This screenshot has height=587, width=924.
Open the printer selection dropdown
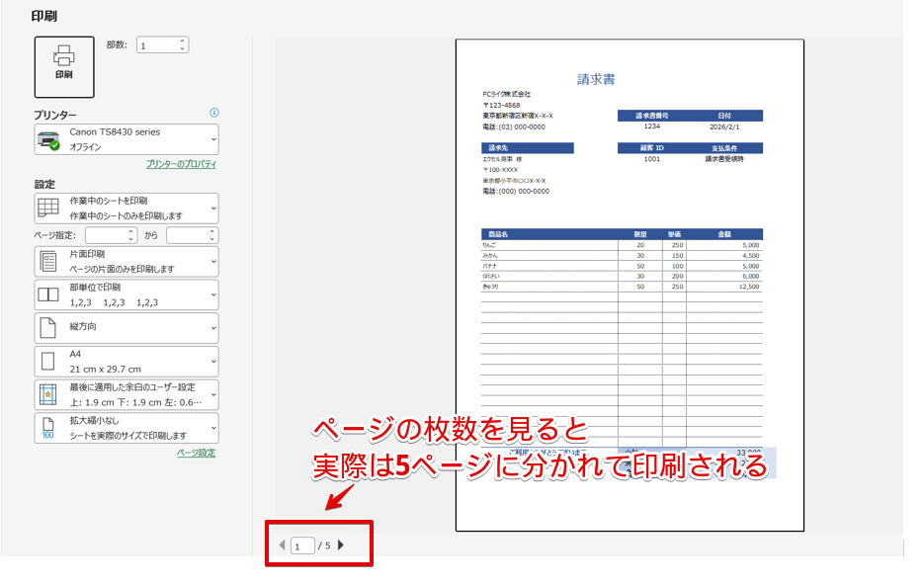(x=211, y=137)
